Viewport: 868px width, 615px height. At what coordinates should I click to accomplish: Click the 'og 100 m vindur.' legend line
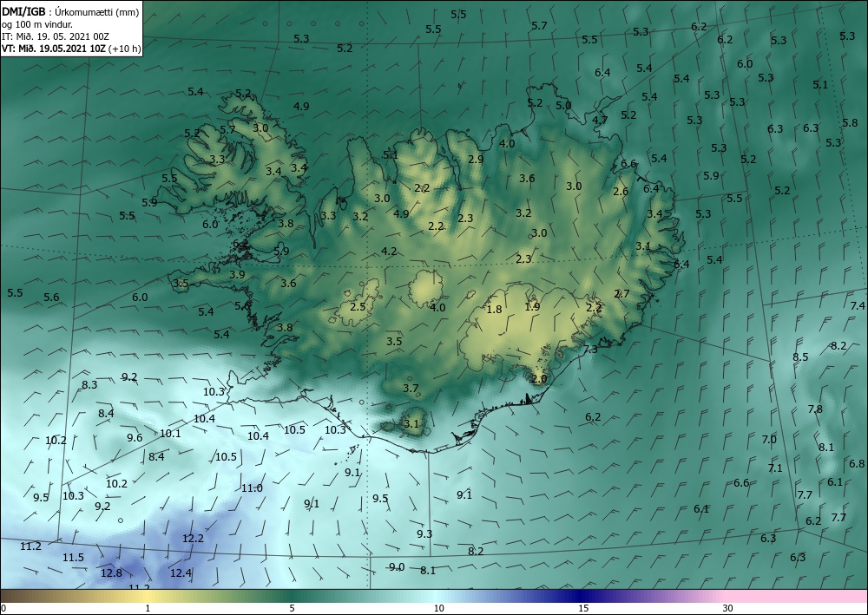[37, 24]
